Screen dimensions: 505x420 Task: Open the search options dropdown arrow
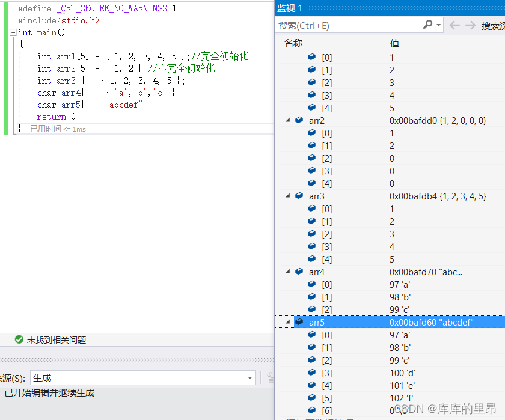438,25
